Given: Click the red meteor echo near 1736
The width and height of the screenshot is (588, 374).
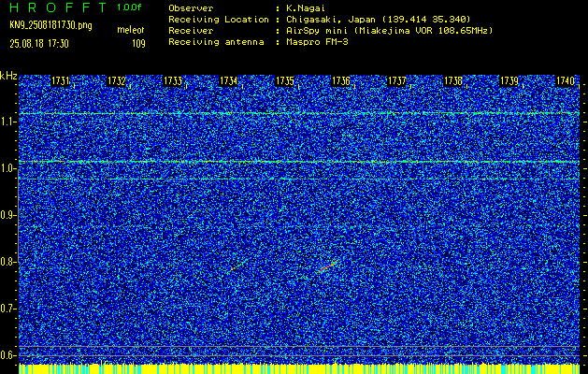Looking at the screenshot, I should 327,266.
